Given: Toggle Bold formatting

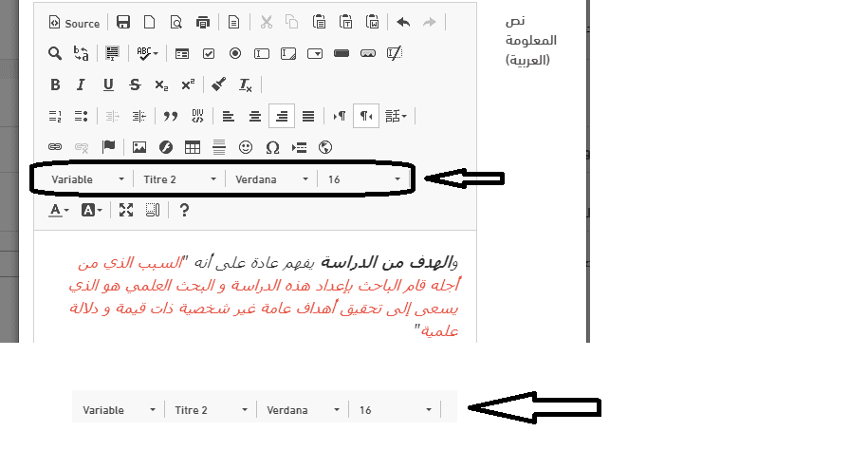Looking at the screenshot, I should (55, 84).
